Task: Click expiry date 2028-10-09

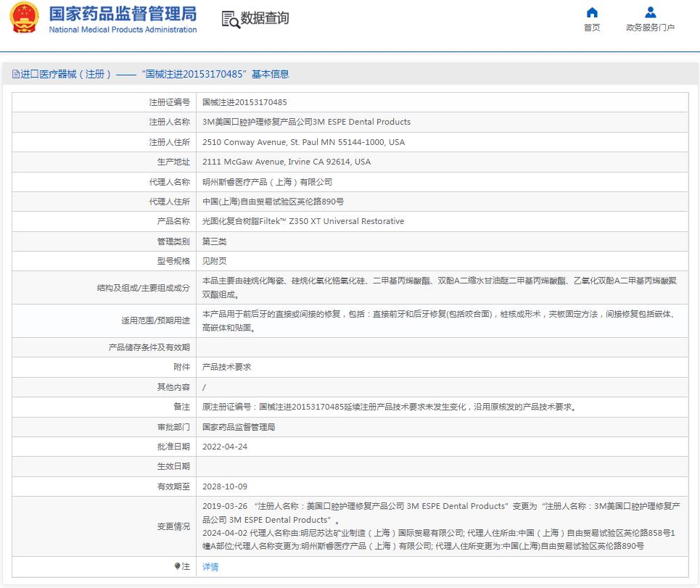Action: tap(225, 486)
